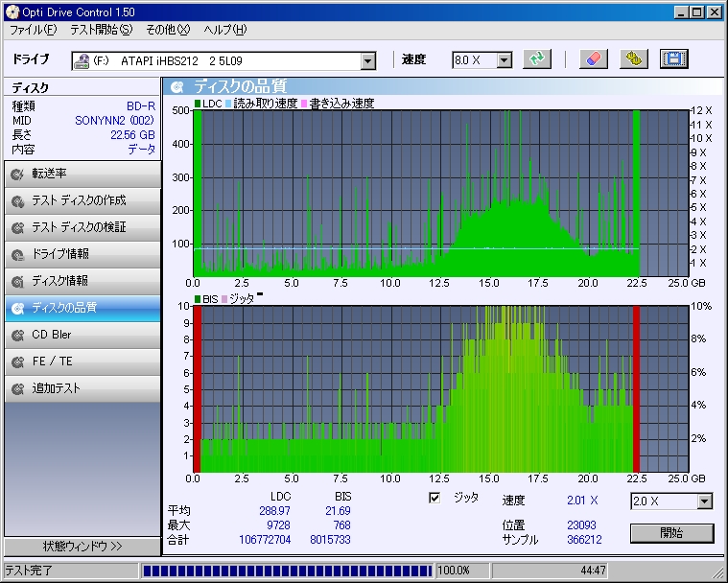This screenshot has width=728, height=583.
Task: Select FE / TE test in sidebar
Action: [82, 361]
